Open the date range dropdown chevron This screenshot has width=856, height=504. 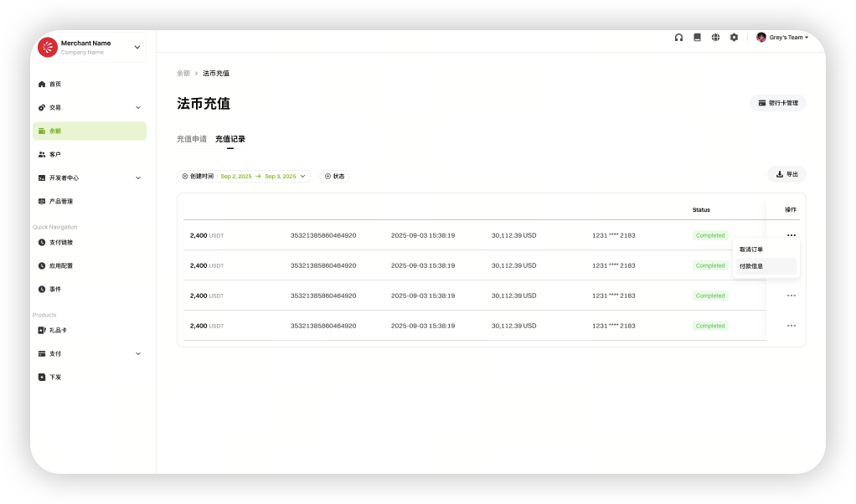pos(303,177)
